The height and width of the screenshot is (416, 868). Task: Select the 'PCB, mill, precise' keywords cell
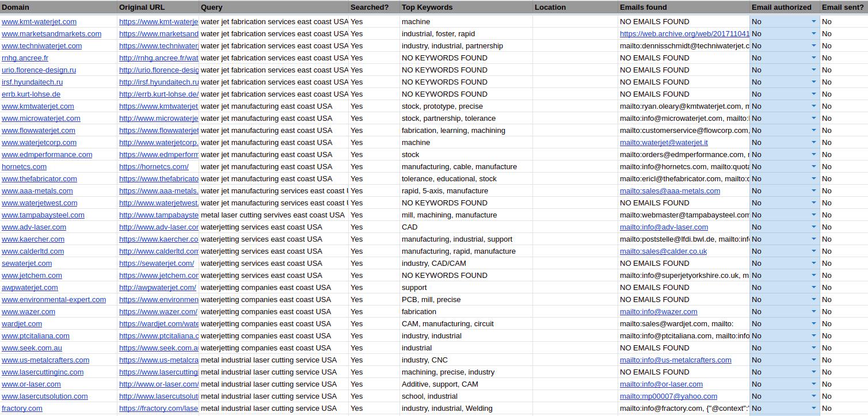466,299
